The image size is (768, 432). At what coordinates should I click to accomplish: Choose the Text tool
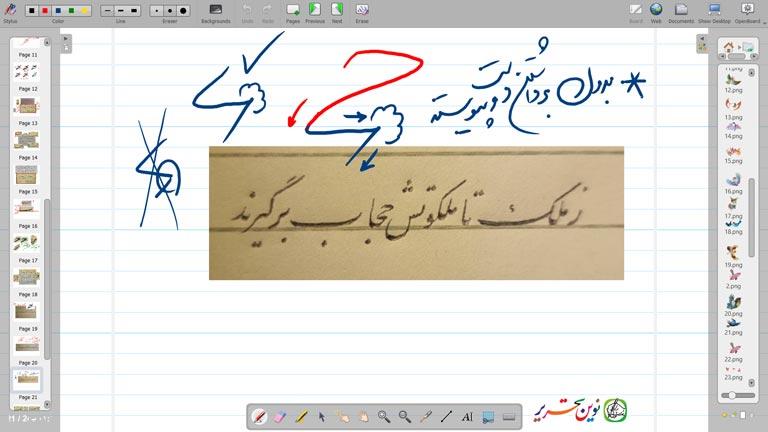point(467,416)
